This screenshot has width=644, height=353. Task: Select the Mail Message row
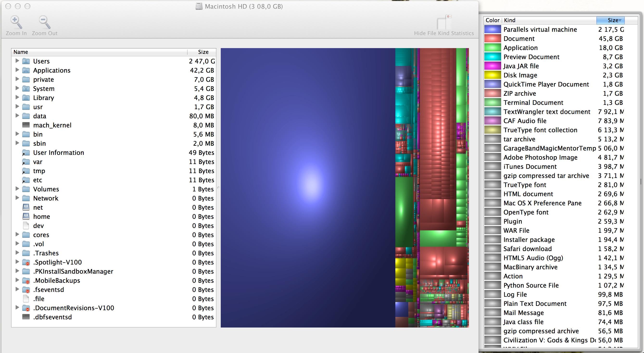(554, 313)
